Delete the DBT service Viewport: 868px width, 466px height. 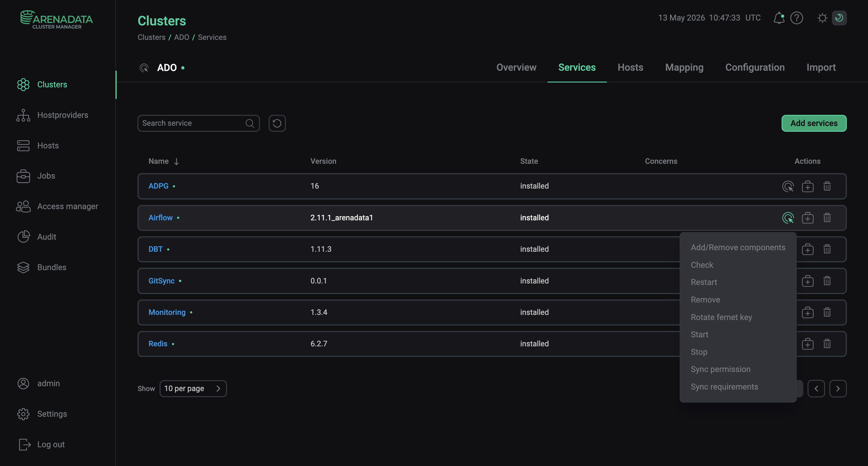tap(827, 249)
